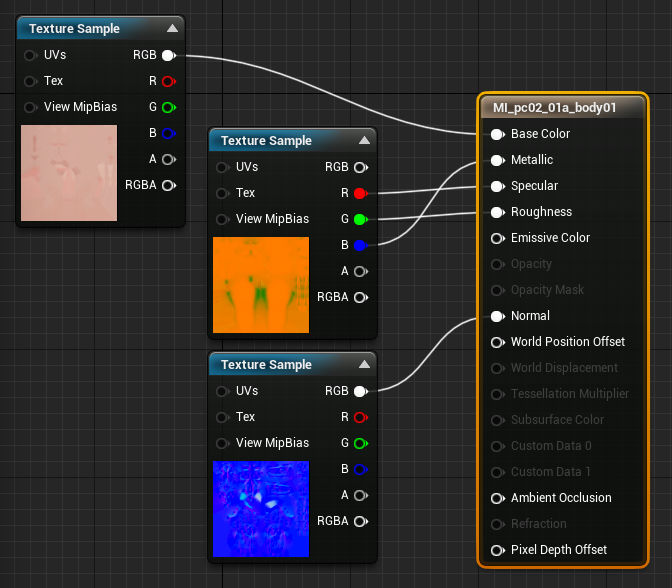Click the Emissive Color input pin

[x=498, y=238]
